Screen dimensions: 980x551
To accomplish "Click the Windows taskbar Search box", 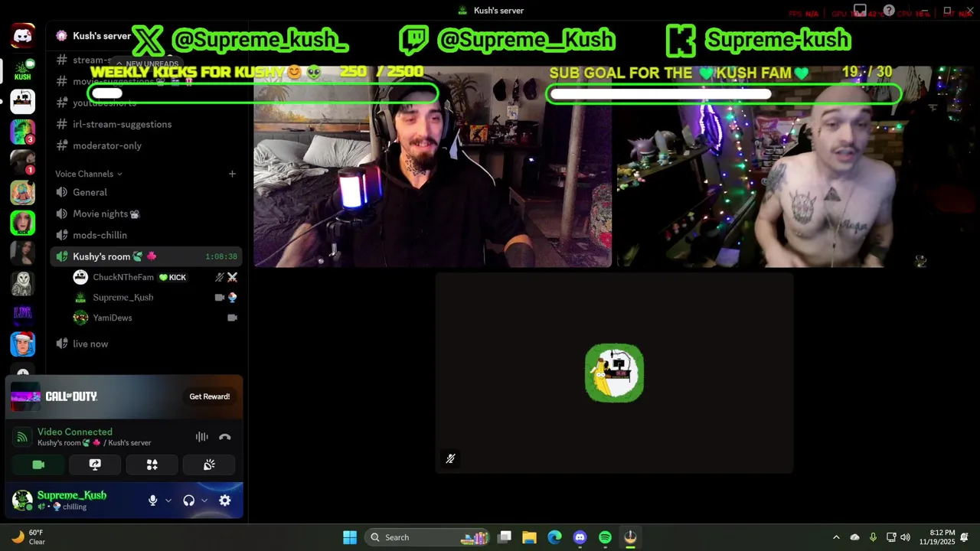I will (427, 537).
